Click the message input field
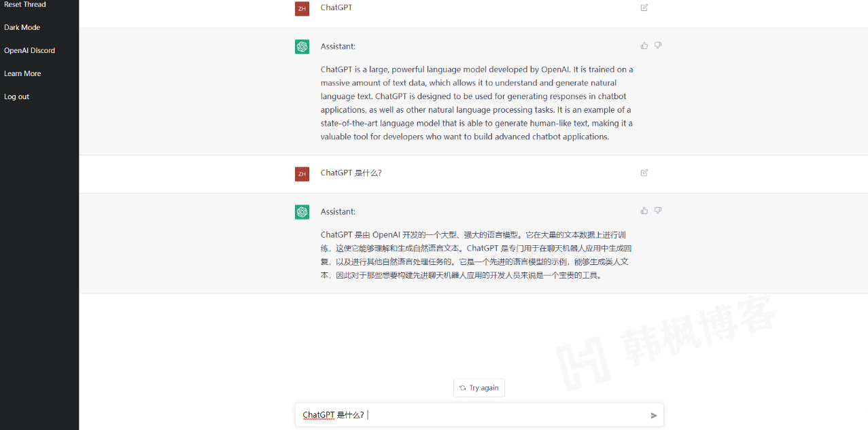This screenshot has width=868, height=430. [476, 414]
